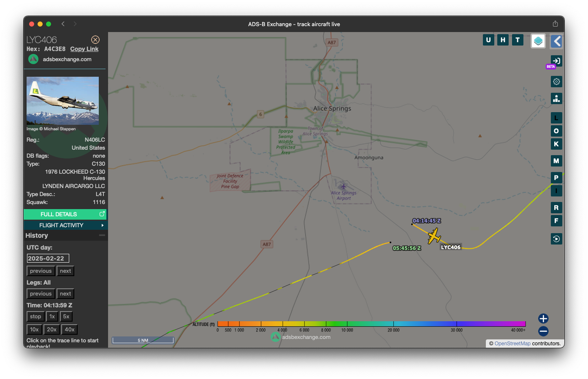Click the Alice Springs Airport marker
The width and height of the screenshot is (588, 379).
(343, 186)
